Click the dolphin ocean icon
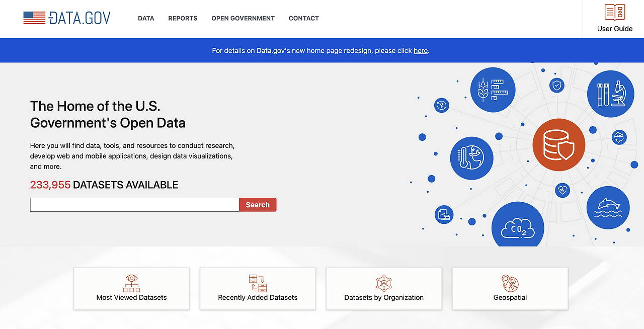 coord(608,208)
